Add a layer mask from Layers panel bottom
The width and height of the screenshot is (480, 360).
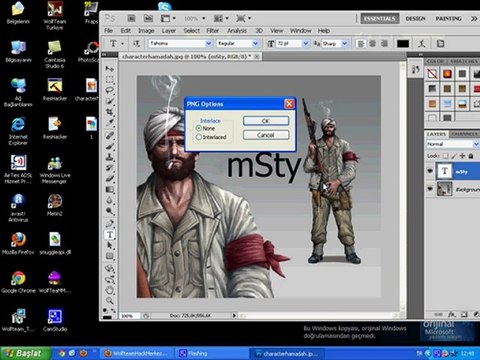[x=464, y=314]
